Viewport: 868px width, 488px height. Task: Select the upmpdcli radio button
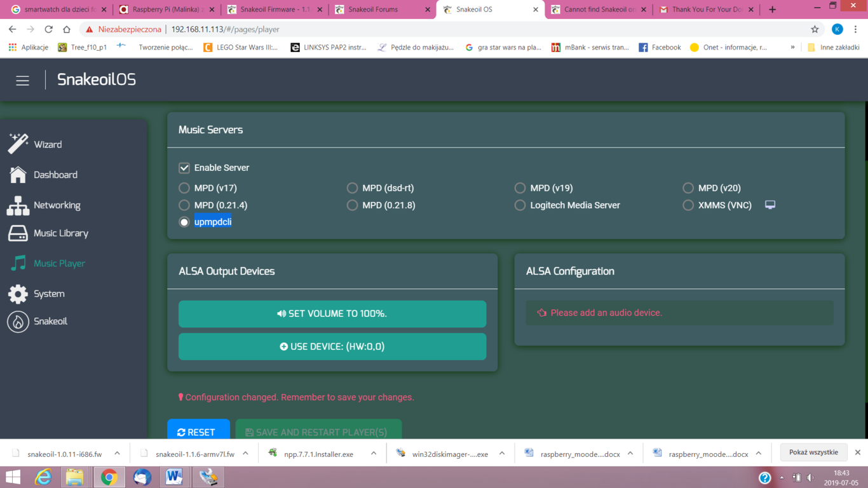184,222
